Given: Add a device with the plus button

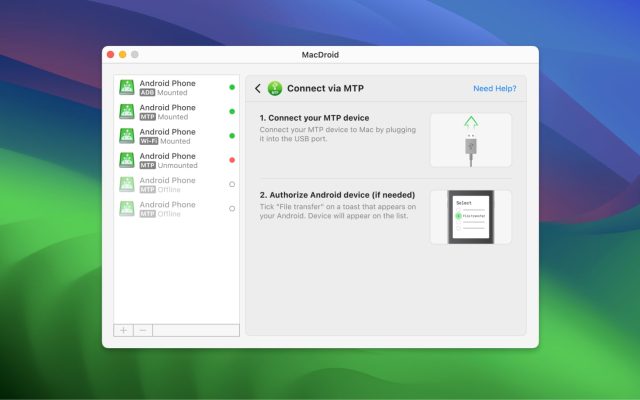Looking at the screenshot, I should coord(123,330).
